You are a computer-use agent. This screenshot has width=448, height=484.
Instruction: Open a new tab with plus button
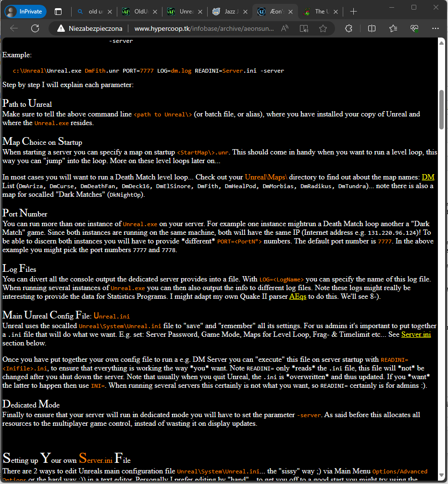point(354,12)
